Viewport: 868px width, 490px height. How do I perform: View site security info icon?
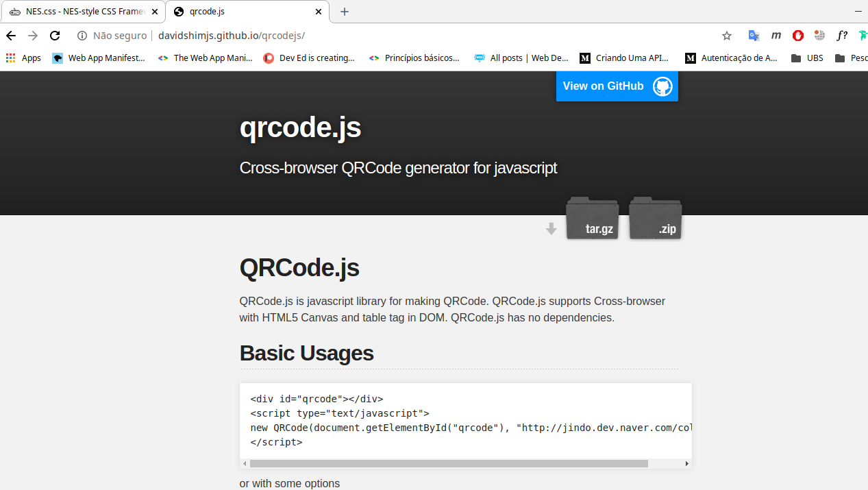click(82, 36)
